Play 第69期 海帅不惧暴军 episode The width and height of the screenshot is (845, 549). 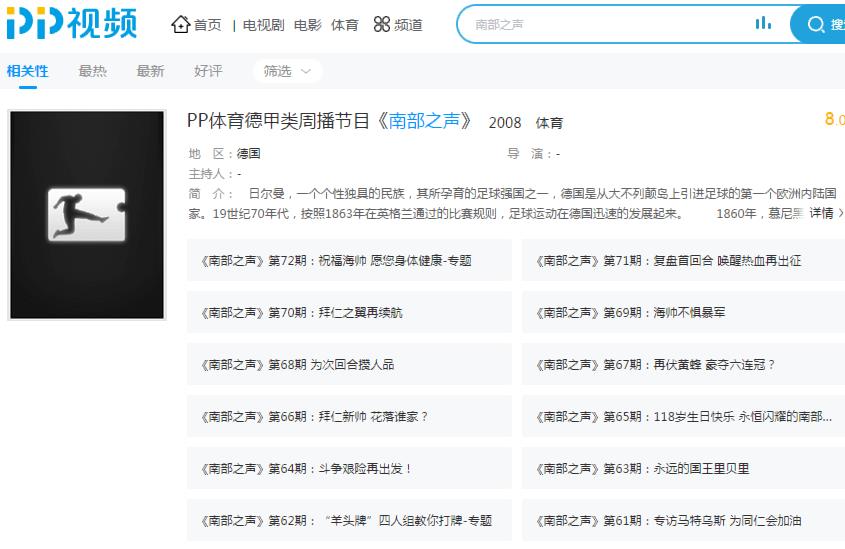point(683,312)
